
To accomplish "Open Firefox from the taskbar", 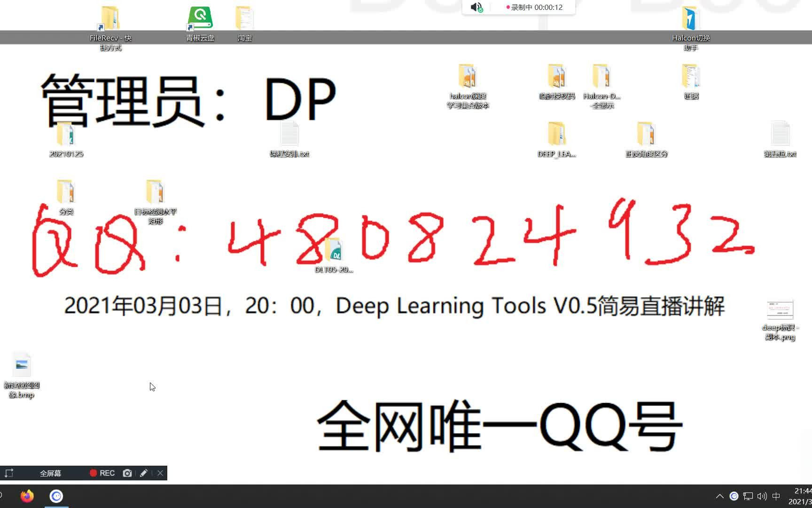I will click(x=27, y=496).
